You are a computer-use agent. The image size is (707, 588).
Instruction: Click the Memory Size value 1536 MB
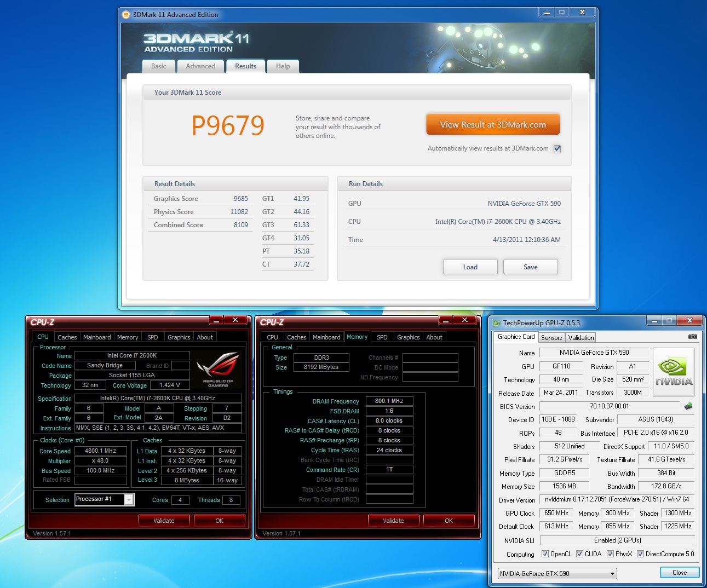[564, 486]
